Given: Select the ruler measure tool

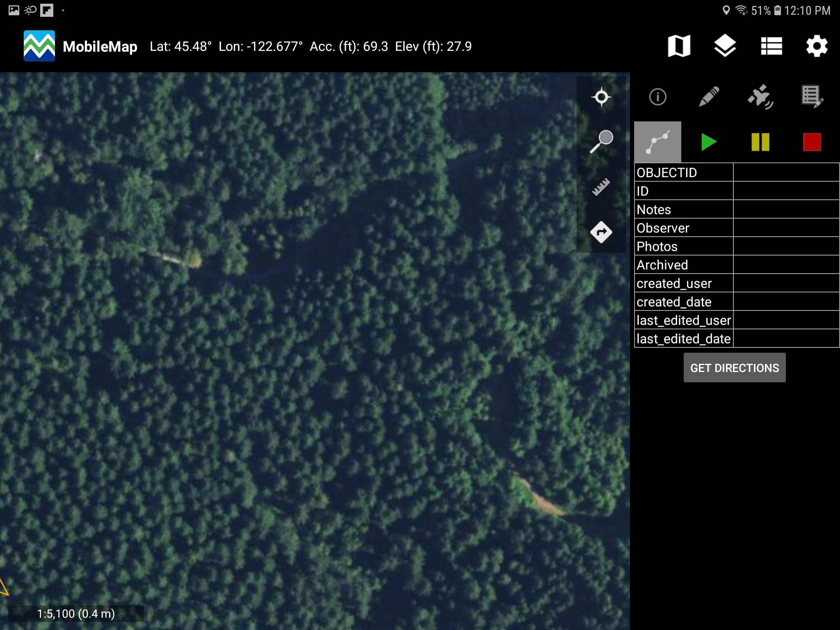Looking at the screenshot, I should pyautogui.click(x=601, y=187).
